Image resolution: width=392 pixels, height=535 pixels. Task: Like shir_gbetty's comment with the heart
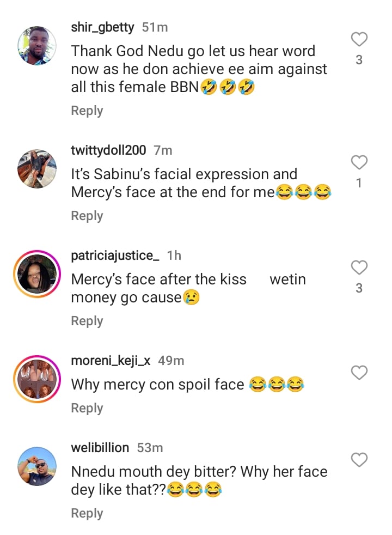[x=359, y=39]
